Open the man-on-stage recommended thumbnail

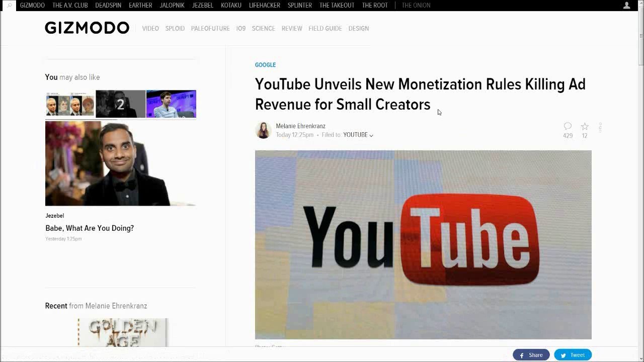[x=171, y=104]
